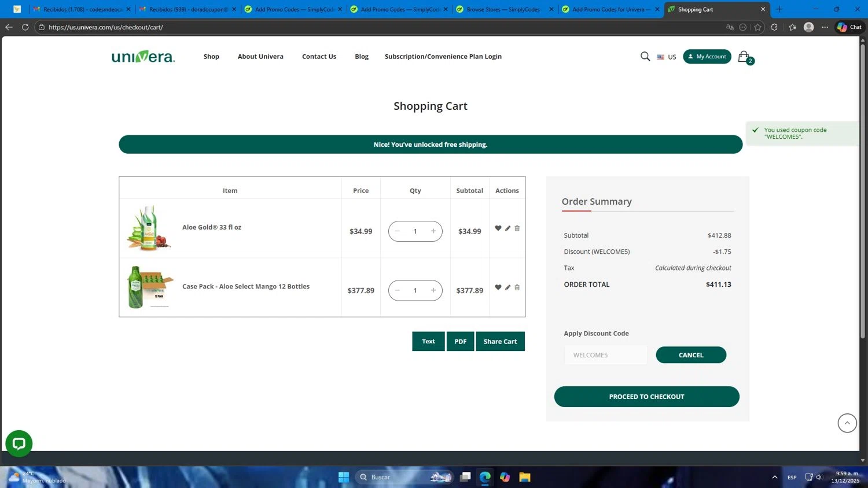This screenshot has height=488, width=868.
Task: Open About Univera menu item
Action: (260, 57)
